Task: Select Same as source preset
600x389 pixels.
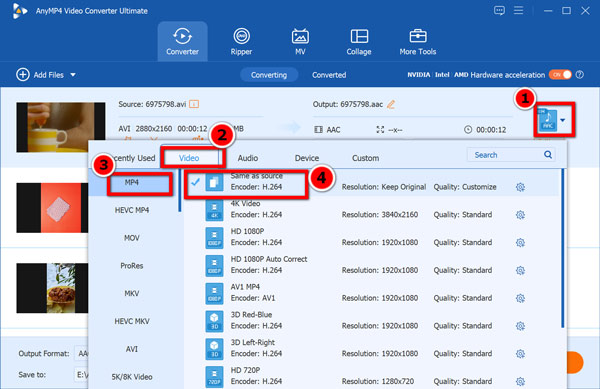Action: click(x=372, y=182)
